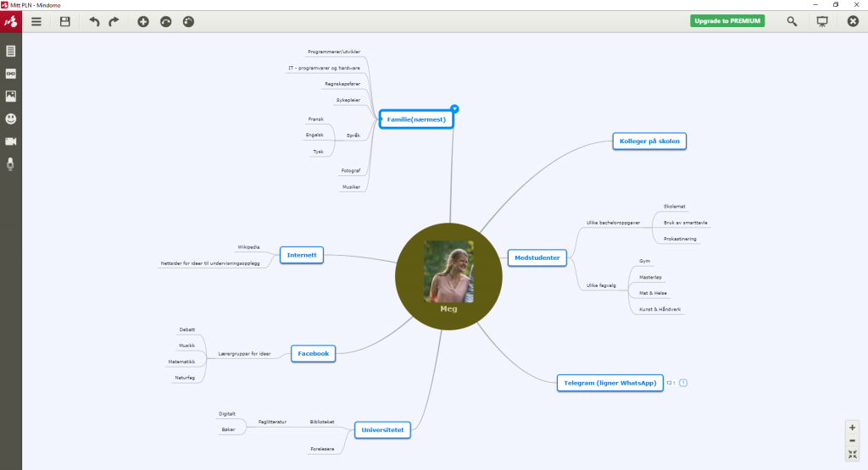The image size is (868, 470).
Task: Select Programmerer/utvikler subtopic
Action: click(x=334, y=52)
